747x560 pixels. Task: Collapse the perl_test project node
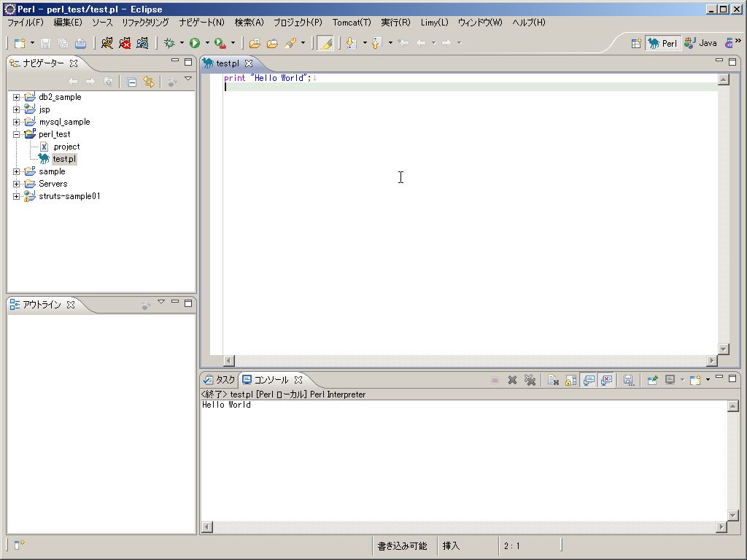[x=16, y=134]
